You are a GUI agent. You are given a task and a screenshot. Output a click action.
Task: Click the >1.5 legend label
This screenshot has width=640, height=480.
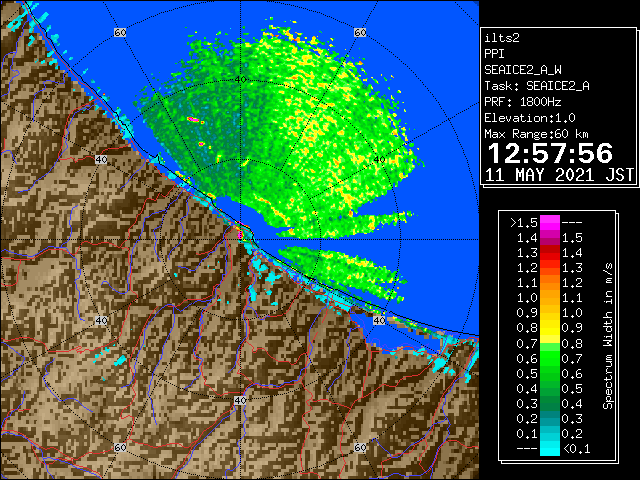[x=524, y=223]
